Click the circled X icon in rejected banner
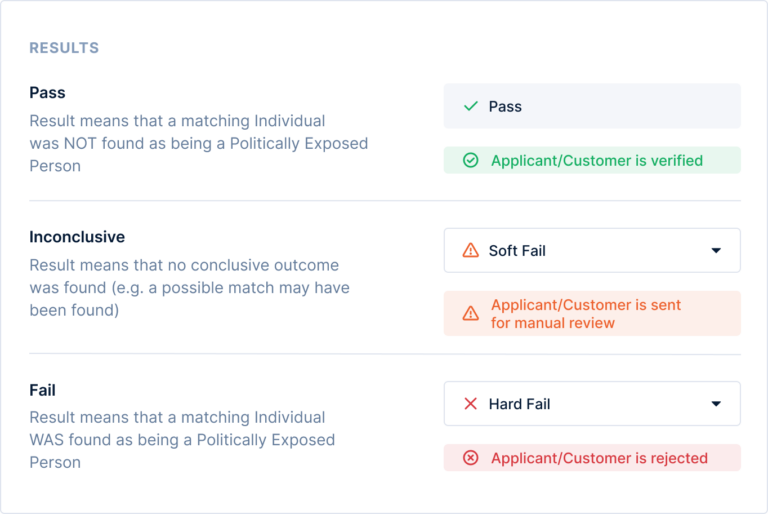The image size is (768, 514). pos(471,458)
